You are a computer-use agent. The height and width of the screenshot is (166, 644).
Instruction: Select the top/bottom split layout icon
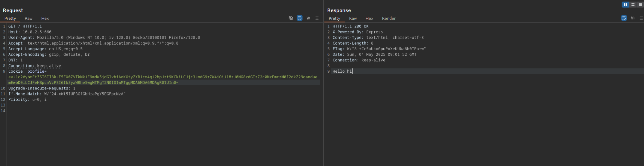point(633,4)
